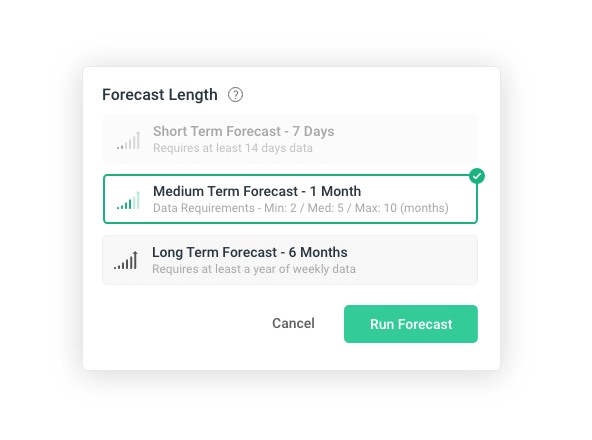Viewport: 592px width, 440px height.
Task: Click the Data Requirements Min/Med/Max description
Action: [x=301, y=208]
